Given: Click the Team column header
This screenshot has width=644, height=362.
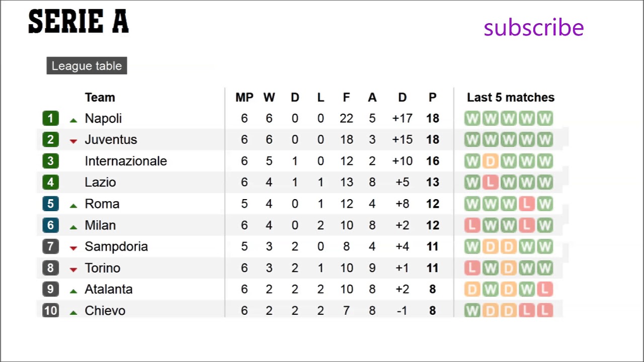Looking at the screenshot, I should coord(100,98).
